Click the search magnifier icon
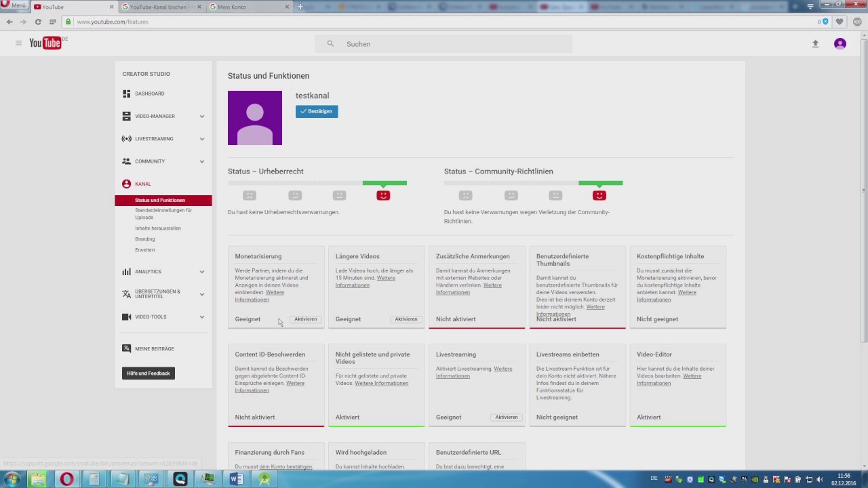This screenshot has height=488, width=868. pos(330,43)
